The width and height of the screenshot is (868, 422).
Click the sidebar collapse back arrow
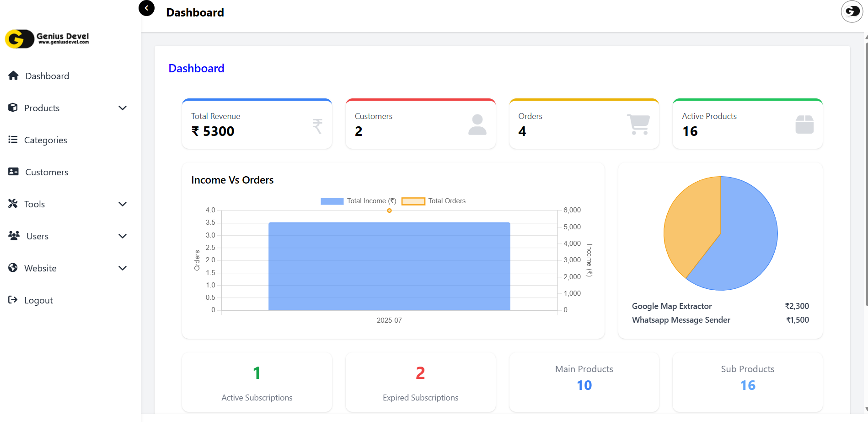click(x=146, y=8)
